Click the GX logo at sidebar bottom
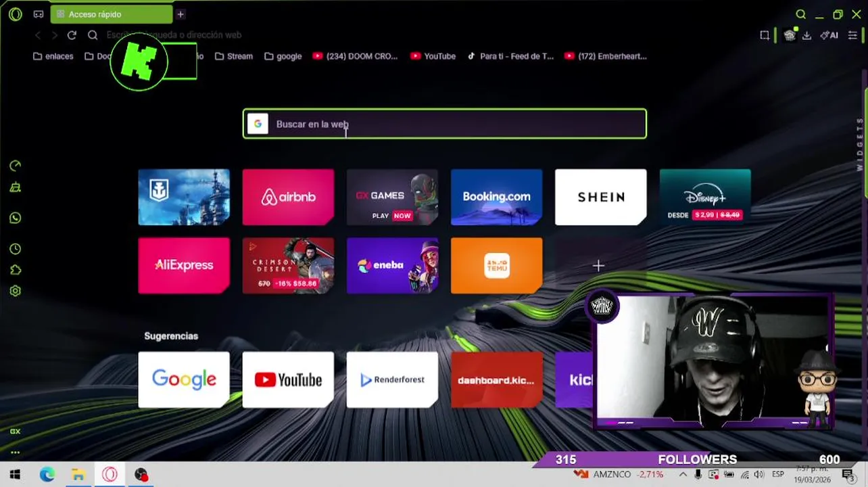 tap(15, 431)
